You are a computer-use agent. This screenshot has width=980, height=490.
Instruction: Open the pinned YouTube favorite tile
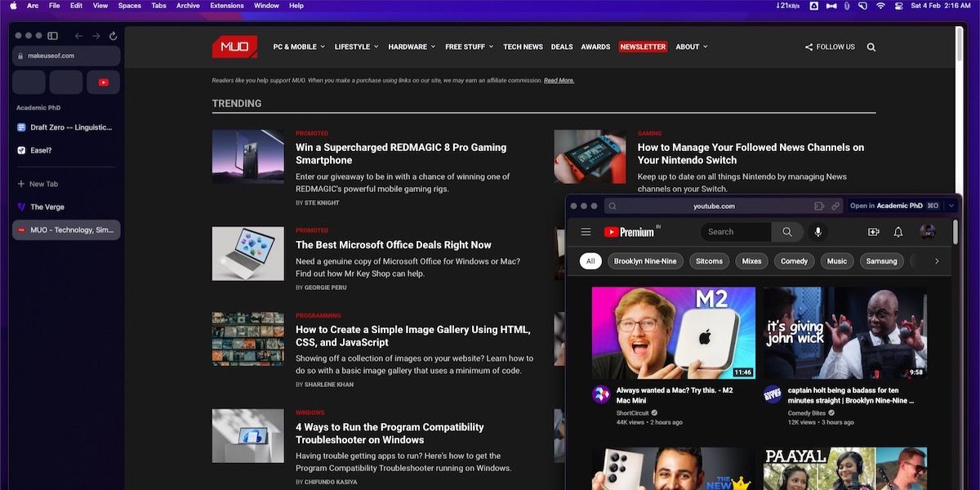(103, 82)
